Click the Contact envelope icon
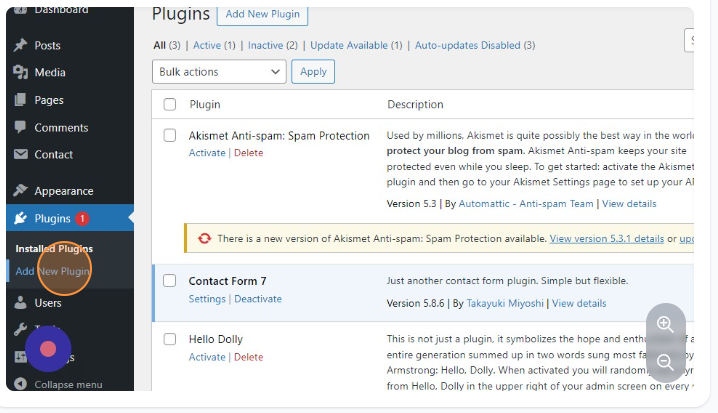The width and height of the screenshot is (718, 413). pos(21,155)
